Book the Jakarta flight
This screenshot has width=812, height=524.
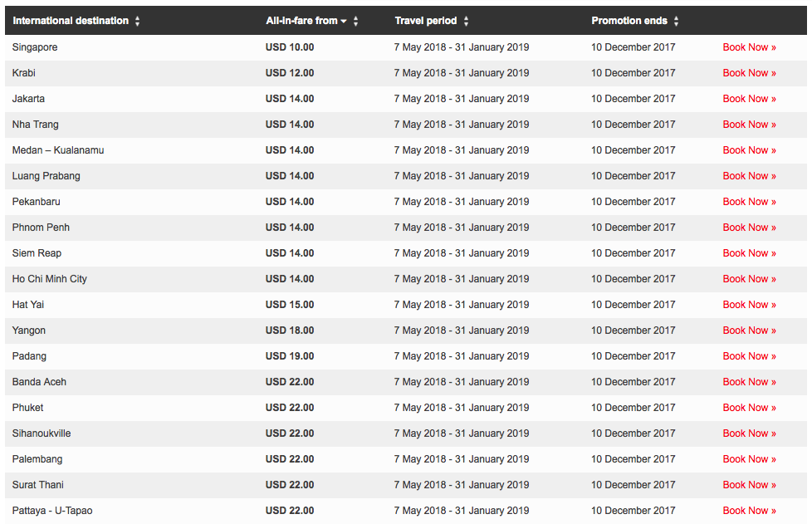[750, 99]
